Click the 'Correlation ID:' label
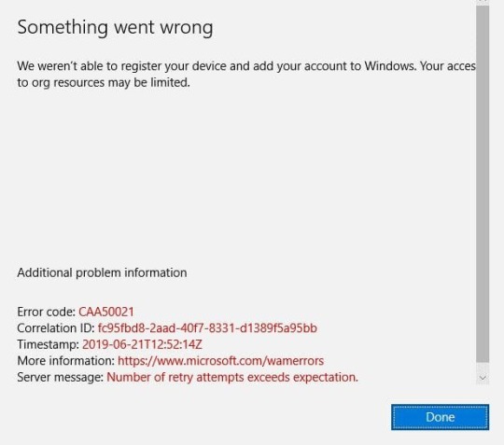Screen dimensions: 504x445 tap(56, 328)
